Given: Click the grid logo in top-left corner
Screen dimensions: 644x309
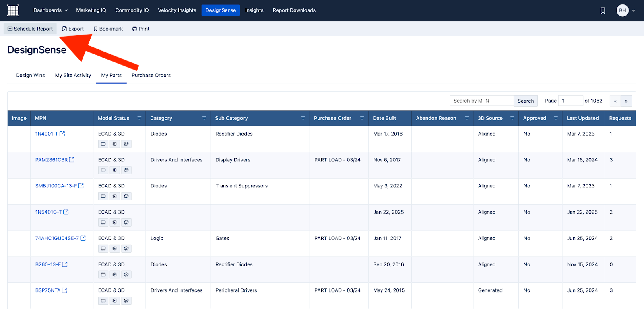Looking at the screenshot, I should 13,10.
